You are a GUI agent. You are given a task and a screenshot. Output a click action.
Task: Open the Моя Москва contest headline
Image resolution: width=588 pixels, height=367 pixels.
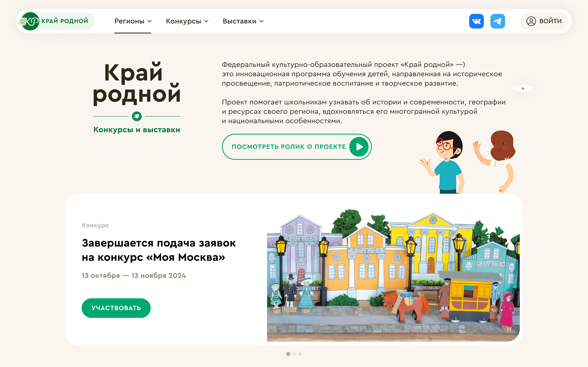(x=159, y=250)
